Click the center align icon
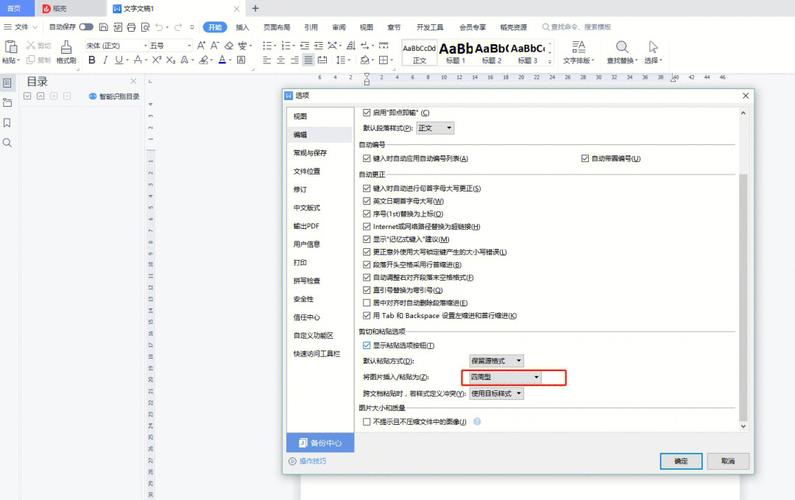Image resolution: width=795 pixels, height=500 pixels. (280, 60)
